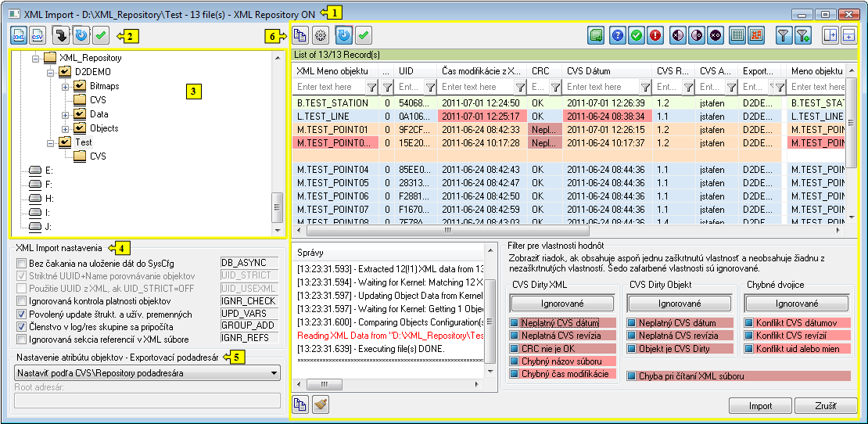Click the funnel with green plus icon
The image size is (868, 424).
[802, 35]
